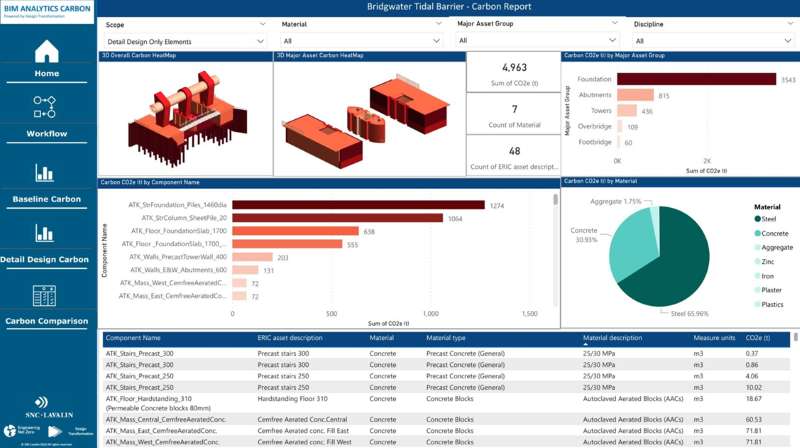
Task: Click the Engineering Net Zero logo
Action: coord(20,431)
